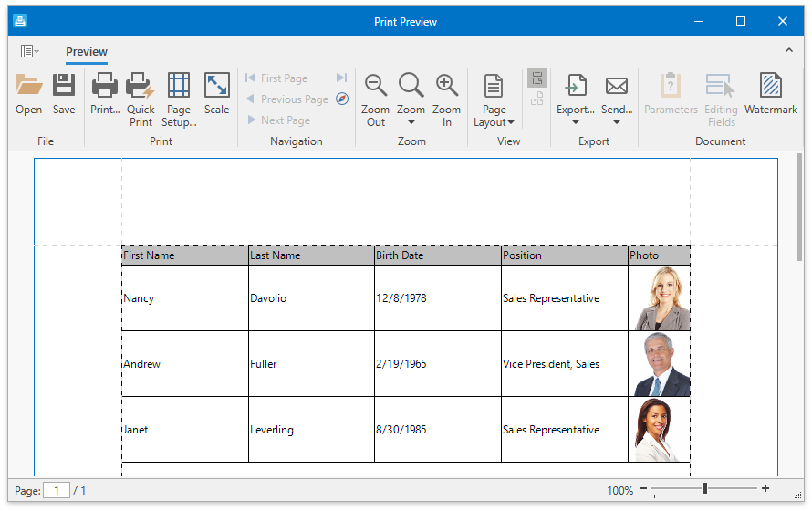Screen dimensions: 812x511
Task: Click Nancy Davolio's photo
Action: (x=660, y=298)
